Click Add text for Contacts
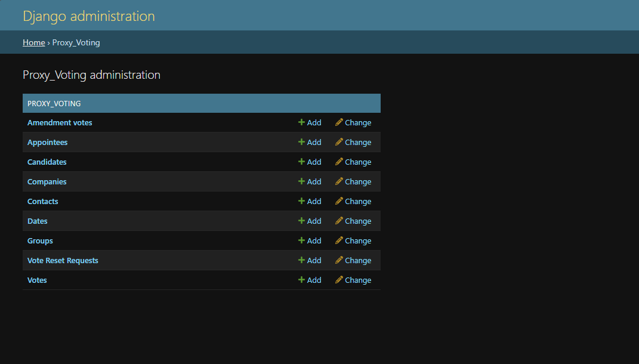Viewport: 639px width, 364px height. point(314,201)
